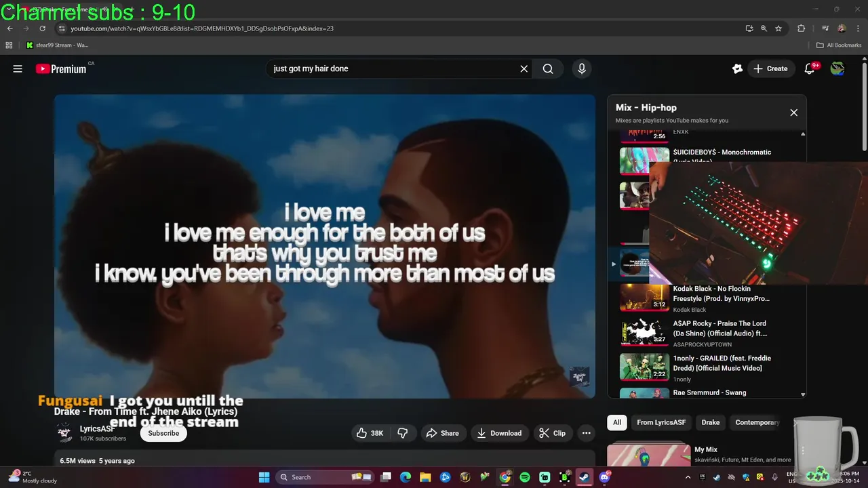The height and width of the screenshot is (488, 868).
Task: Clear the search text with the X icon
Action: click(x=524, y=68)
